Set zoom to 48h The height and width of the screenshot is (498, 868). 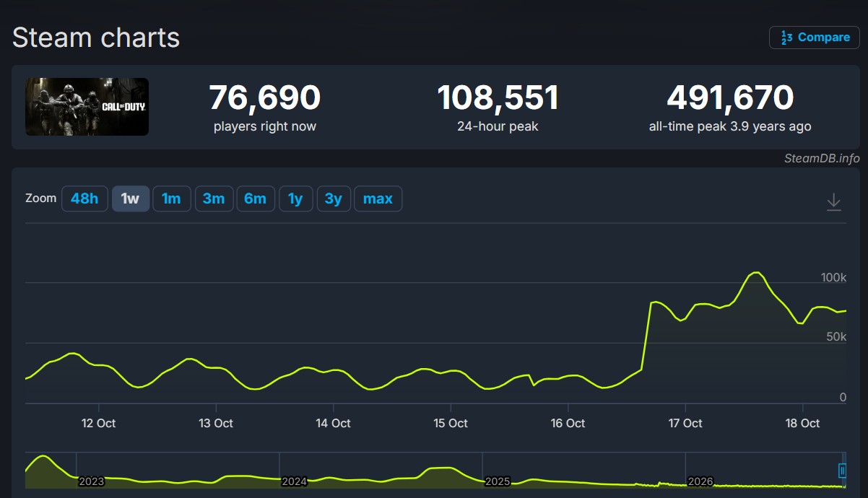[84, 198]
